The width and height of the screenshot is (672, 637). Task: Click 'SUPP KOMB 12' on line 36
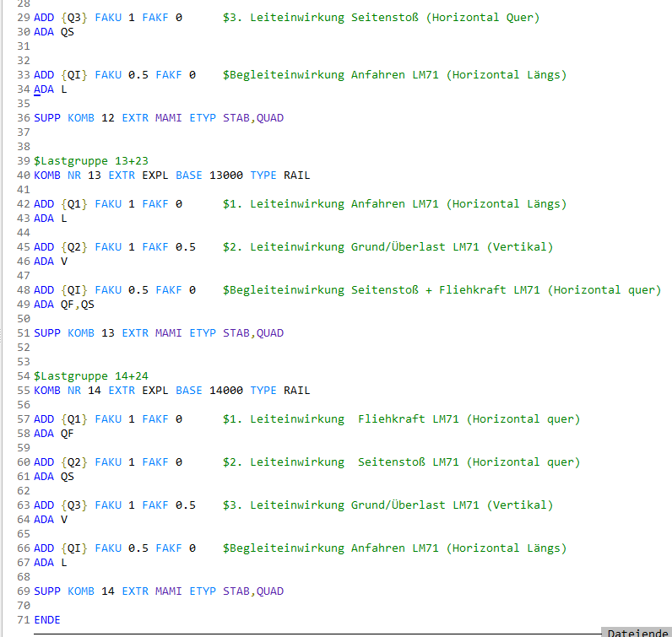click(x=74, y=118)
